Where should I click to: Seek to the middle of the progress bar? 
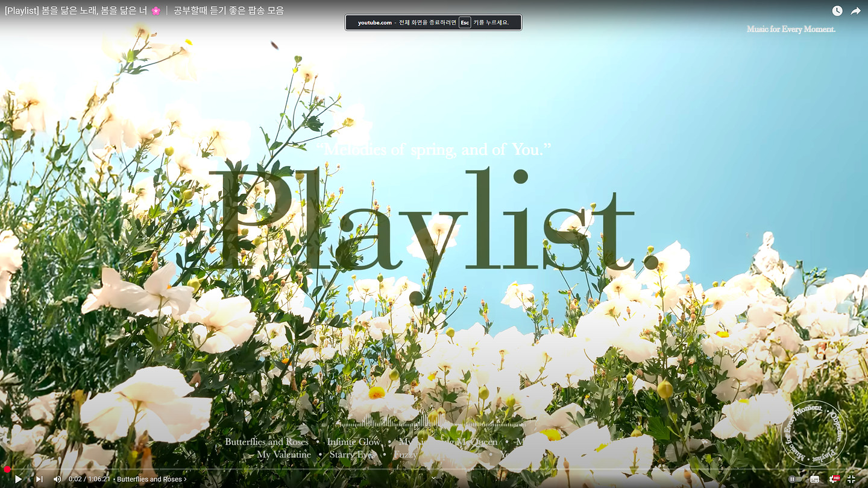[434, 469]
